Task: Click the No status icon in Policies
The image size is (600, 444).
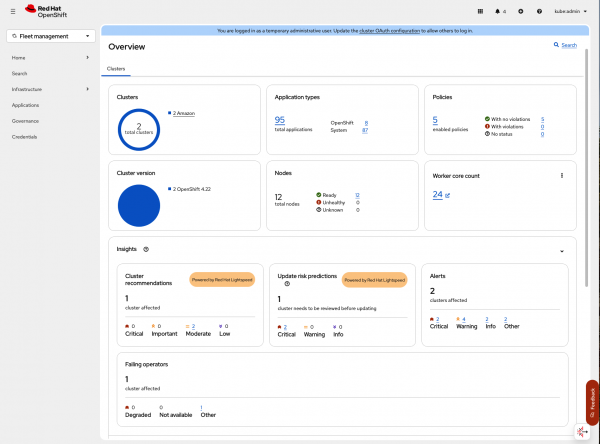Action: pos(487,134)
